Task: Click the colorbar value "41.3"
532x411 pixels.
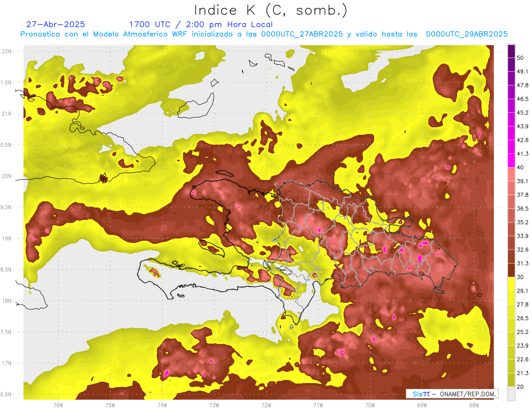Action: tap(522, 154)
